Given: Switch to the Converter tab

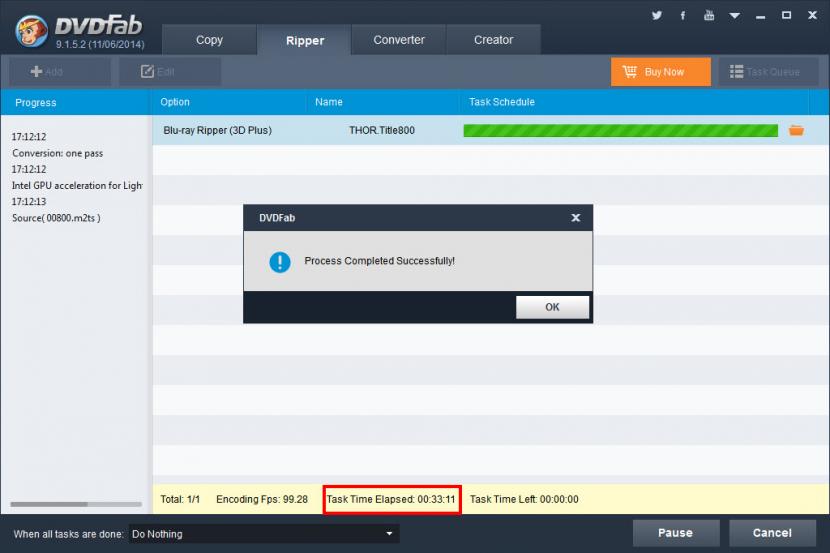Looking at the screenshot, I should (x=399, y=40).
